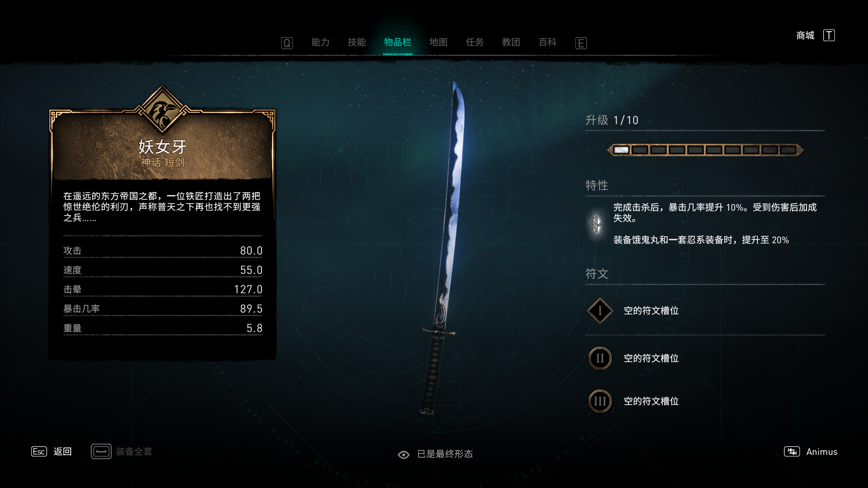
Task: Click the Animus swap icon
Action: point(792,451)
